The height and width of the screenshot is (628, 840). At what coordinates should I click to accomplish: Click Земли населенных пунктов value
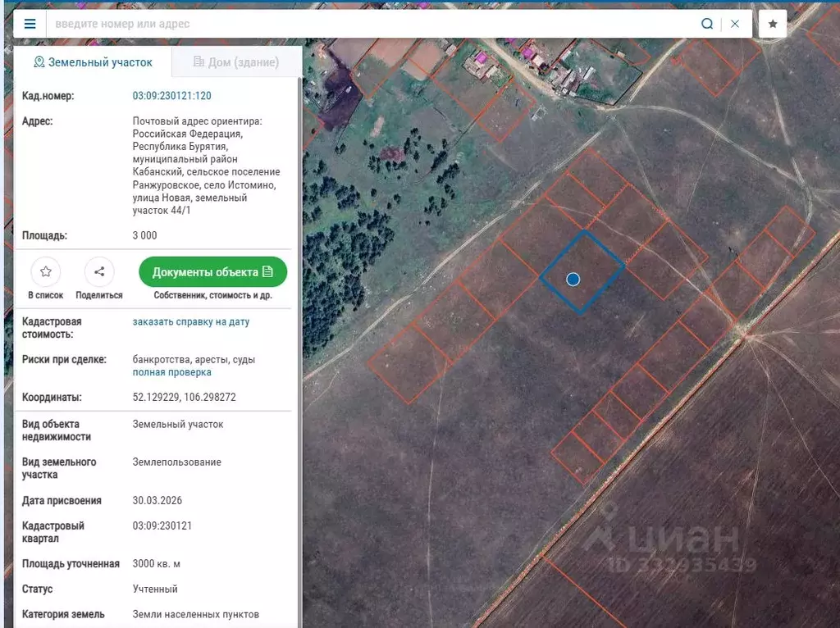[195, 614]
